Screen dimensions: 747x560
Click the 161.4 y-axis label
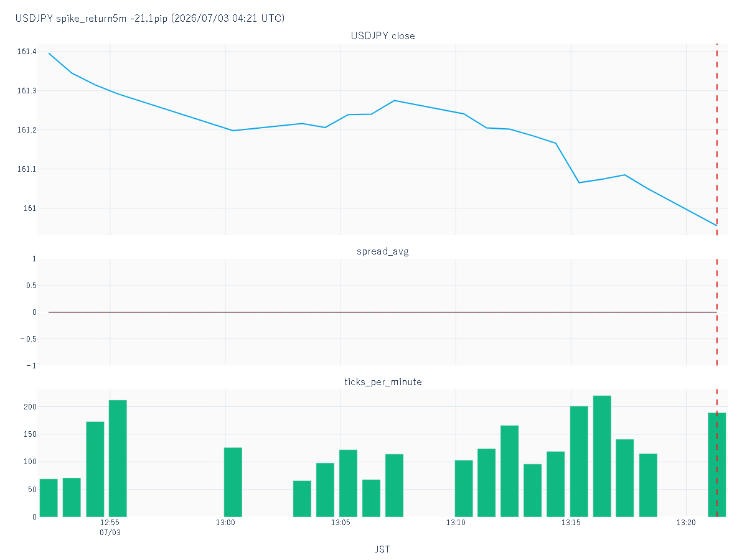27,52
